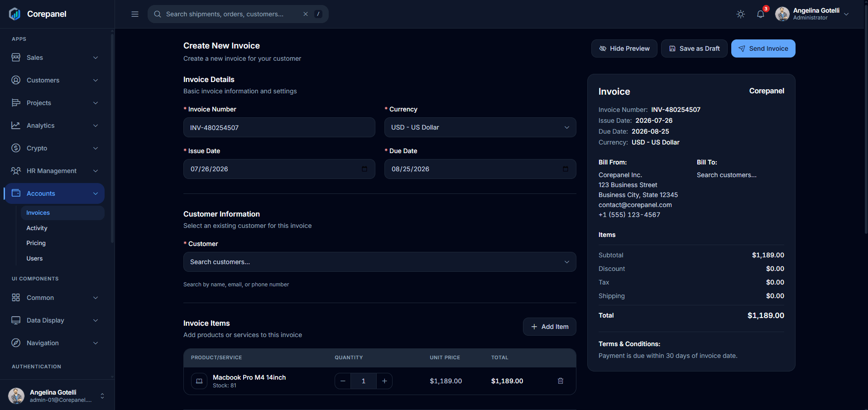Open the Currency dropdown
The height and width of the screenshot is (410, 868).
click(x=480, y=127)
